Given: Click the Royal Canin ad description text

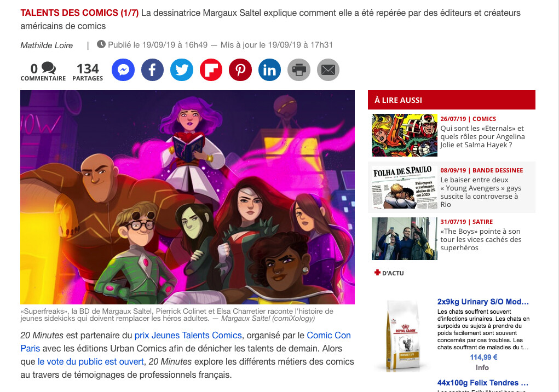Looking at the screenshot, I should (x=483, y=329).
